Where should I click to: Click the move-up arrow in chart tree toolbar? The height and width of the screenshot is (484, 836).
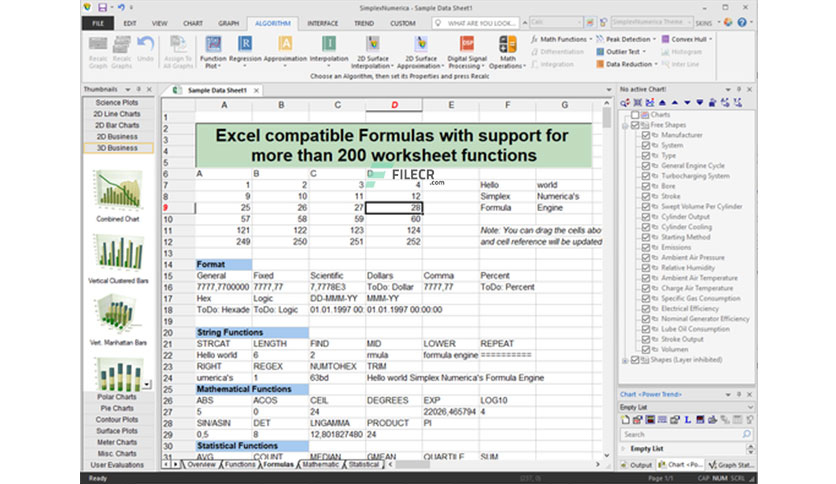[x=675, y=102]
